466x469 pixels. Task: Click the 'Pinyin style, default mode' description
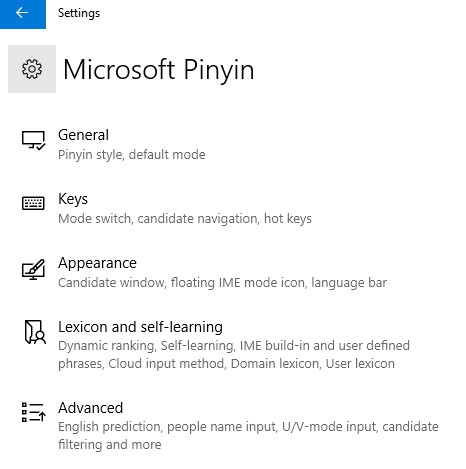[132, 155]
